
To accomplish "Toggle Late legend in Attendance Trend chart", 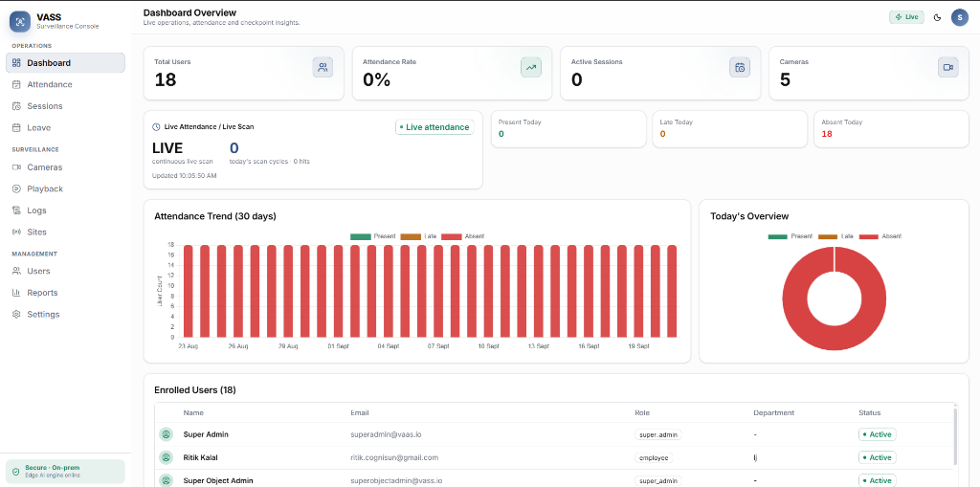I will coord(418,236).
